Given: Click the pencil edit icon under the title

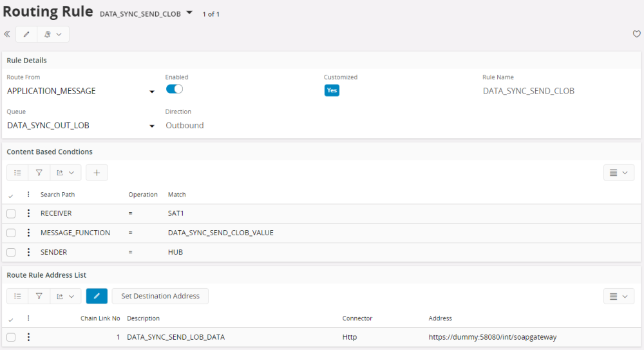Looking at the screenshot, I should click(x=26, y=34).
